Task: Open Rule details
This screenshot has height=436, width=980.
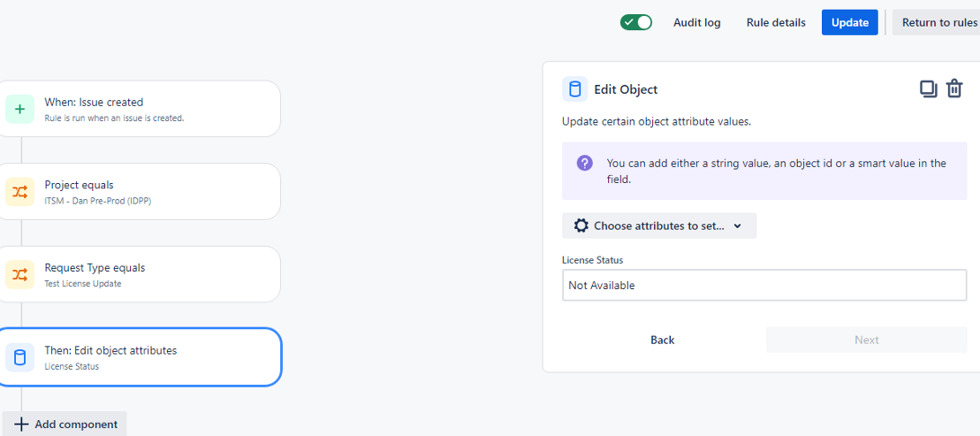Action: pyautogui.click(x=776, y=22)
